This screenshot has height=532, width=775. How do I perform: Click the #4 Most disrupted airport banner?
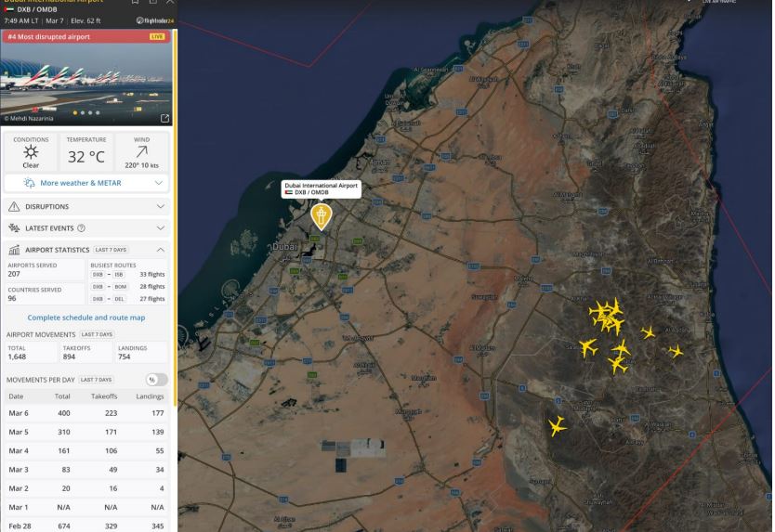[x=74, y=36]
